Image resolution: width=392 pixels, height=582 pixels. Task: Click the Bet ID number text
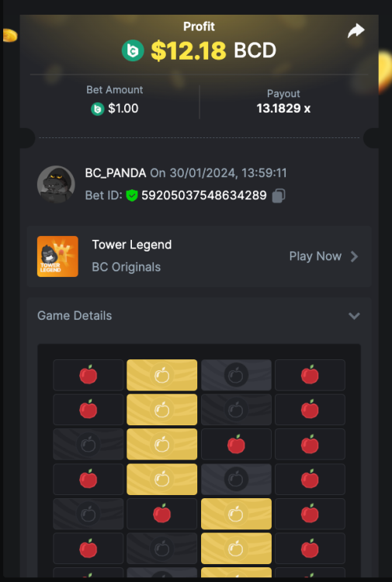[x=204, y=196]
